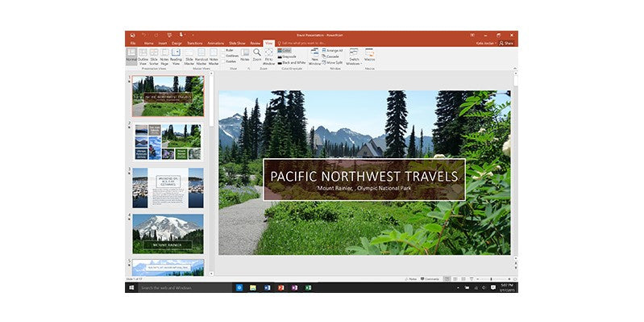Viewport: 644px width, 322px height.
Task: Open the Review tab
Action: 255,44
